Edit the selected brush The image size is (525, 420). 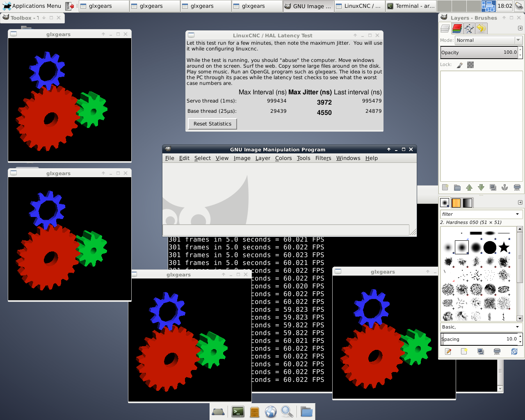click(448, 352)
